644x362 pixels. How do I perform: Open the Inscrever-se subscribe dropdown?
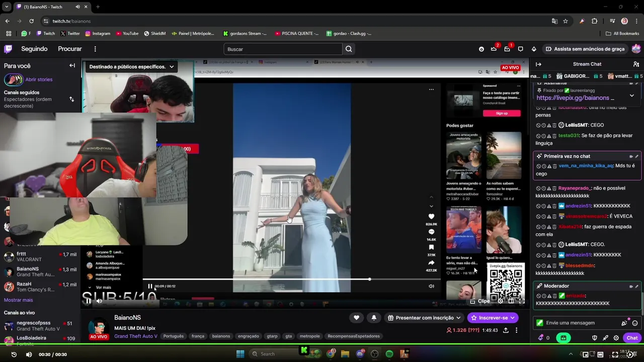click(x=512, y=318)
